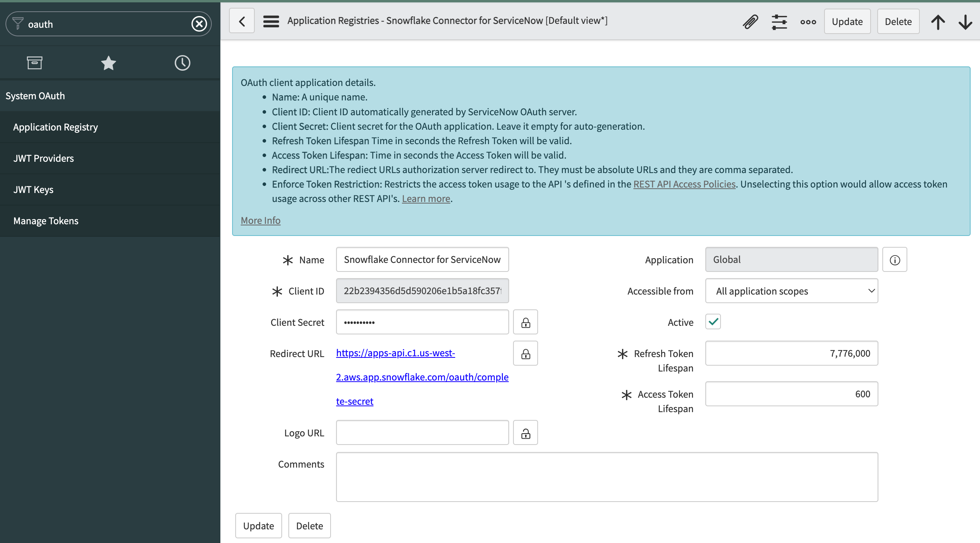Open the System OAuth menu item
Viewport: 980px width, 543px height.
tap(35, 96)
